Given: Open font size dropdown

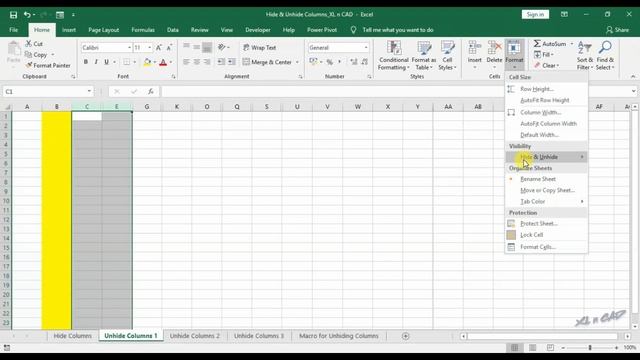Looking at the screenshot, I should 149,48.
